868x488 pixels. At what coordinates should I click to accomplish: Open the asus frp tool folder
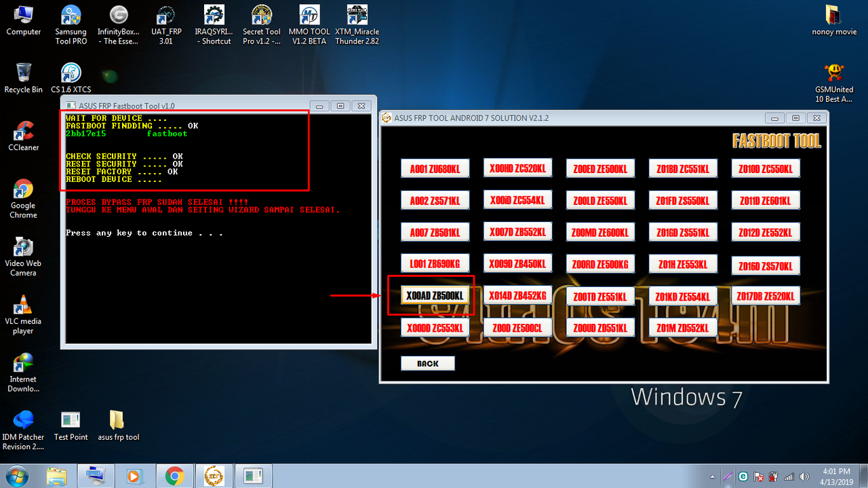(x=118, y=426)
